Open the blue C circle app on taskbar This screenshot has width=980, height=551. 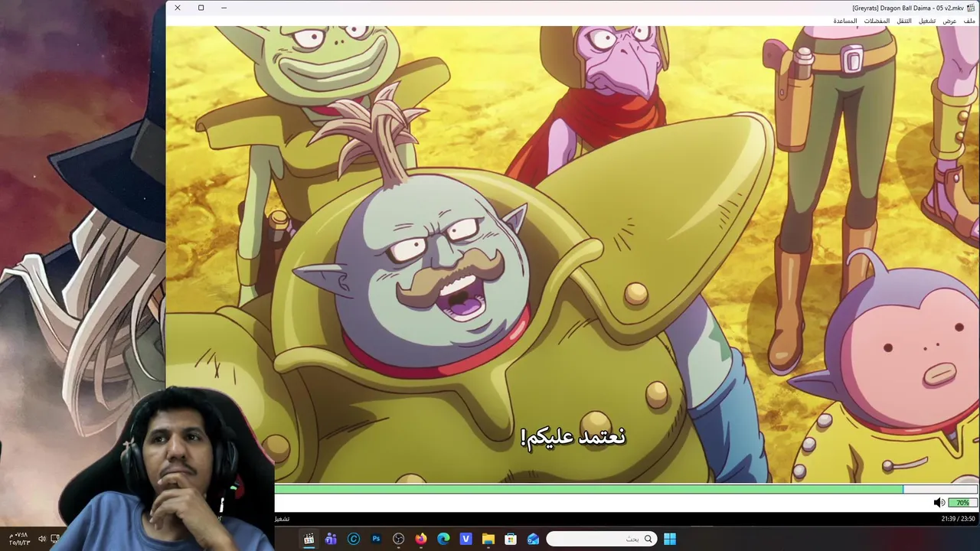(354, 539)
